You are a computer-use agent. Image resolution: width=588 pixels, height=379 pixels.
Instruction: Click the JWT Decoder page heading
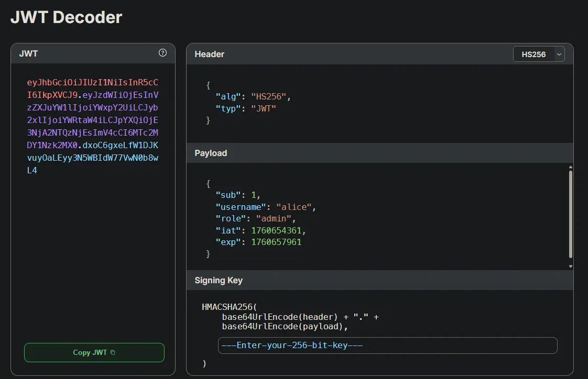click(66, 17)
